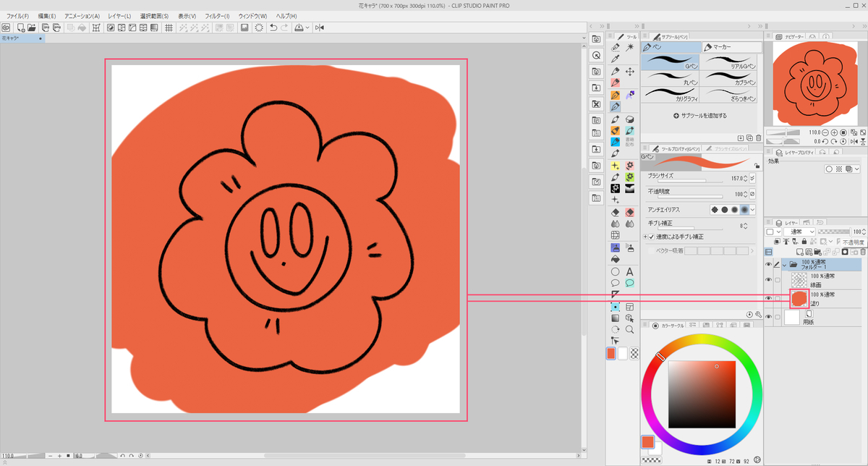Select the no anti-aliasing option

pyautogui.click(x=715, y=209)
